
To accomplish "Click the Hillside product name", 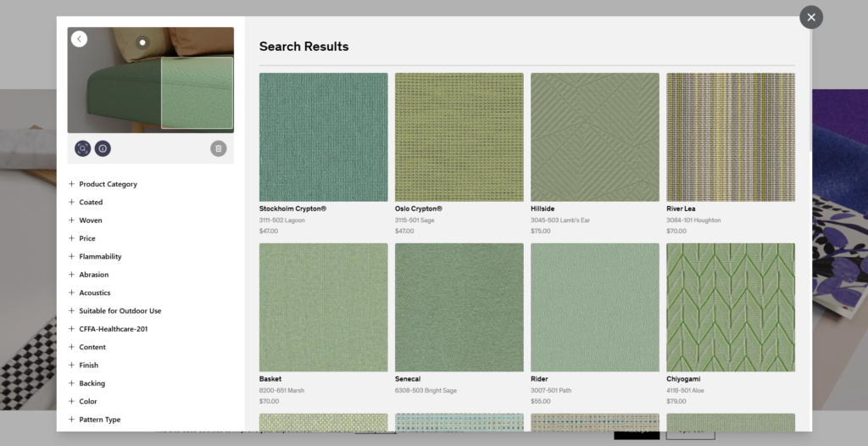I will pyautogui.click(x=542, y=209).
